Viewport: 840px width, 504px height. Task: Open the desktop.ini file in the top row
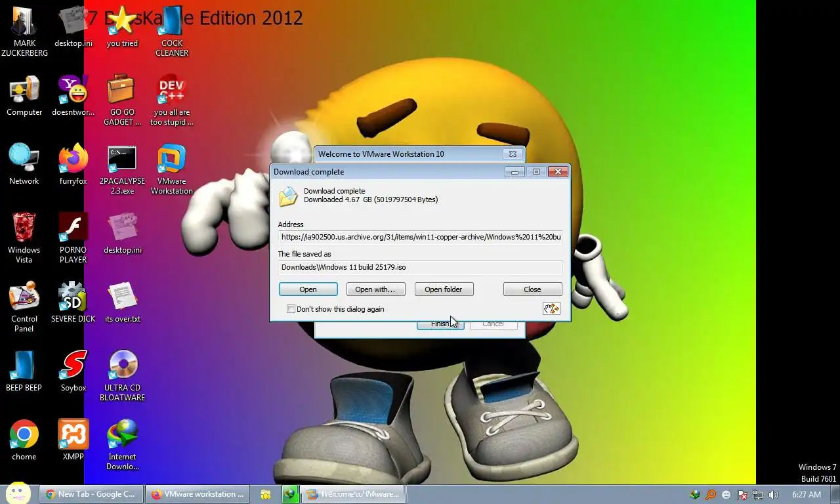73,28
